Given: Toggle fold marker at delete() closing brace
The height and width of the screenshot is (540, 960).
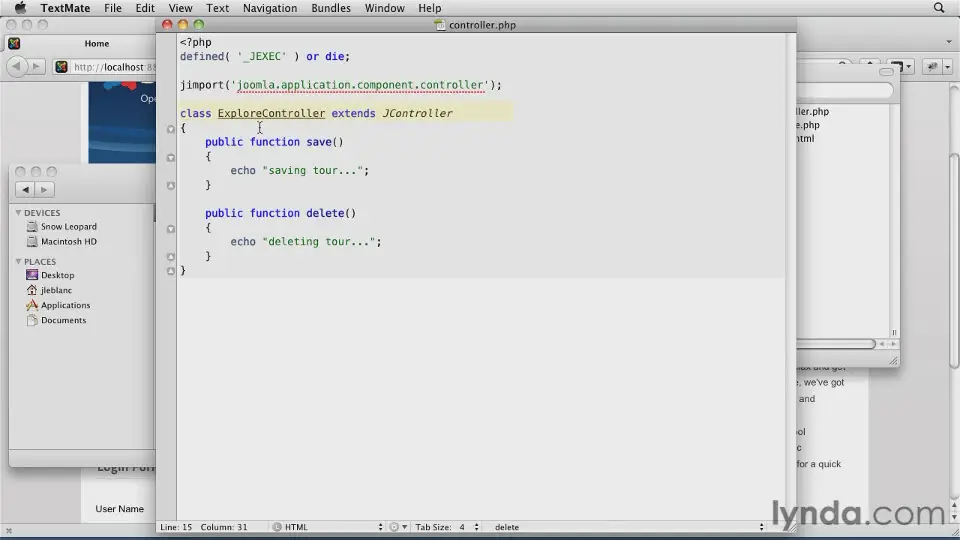Looking at the screenshot, I should click(x=171, y=257).
